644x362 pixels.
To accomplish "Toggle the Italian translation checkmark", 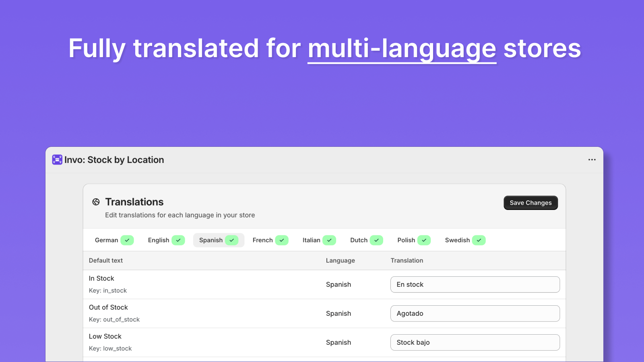I will click(x=330, y=240).
